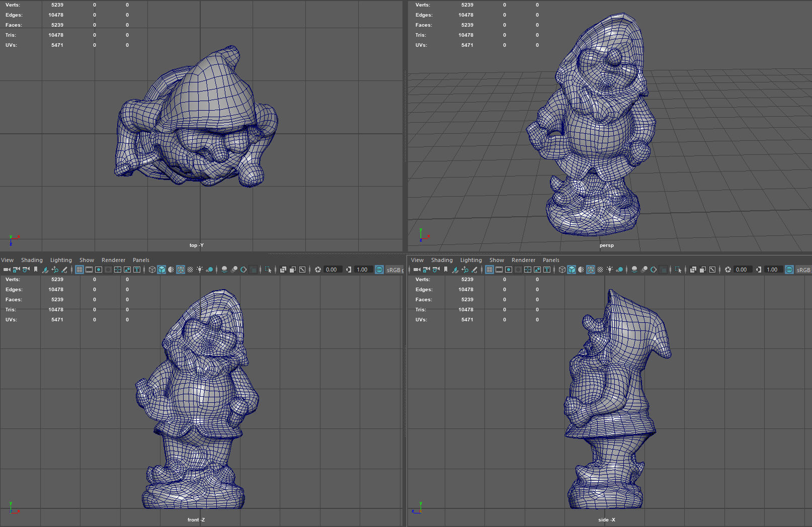Open Lighting menu of front panel
Image resolution: width=812 pixels, height=527 pixels.
(x=61, y=260)
